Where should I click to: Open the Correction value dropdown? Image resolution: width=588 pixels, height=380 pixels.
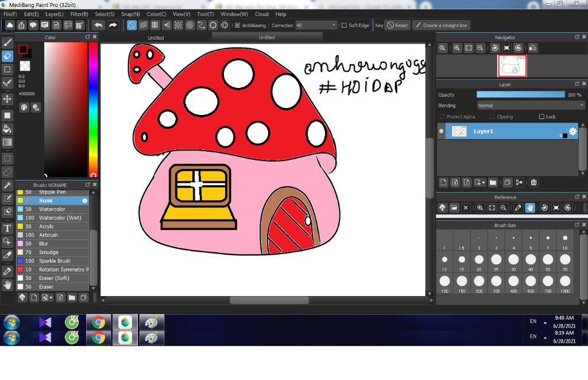[334, 25]
